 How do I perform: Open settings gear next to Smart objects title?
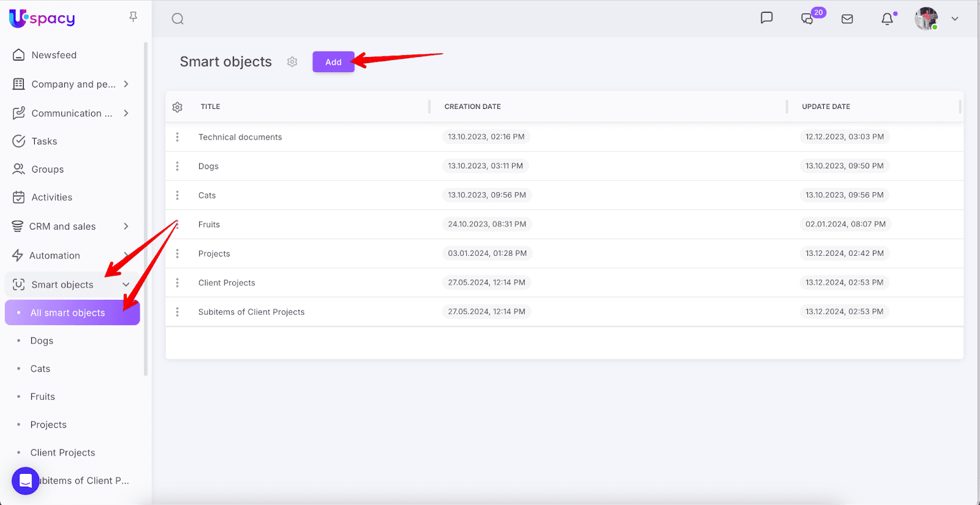coord(292,62)
